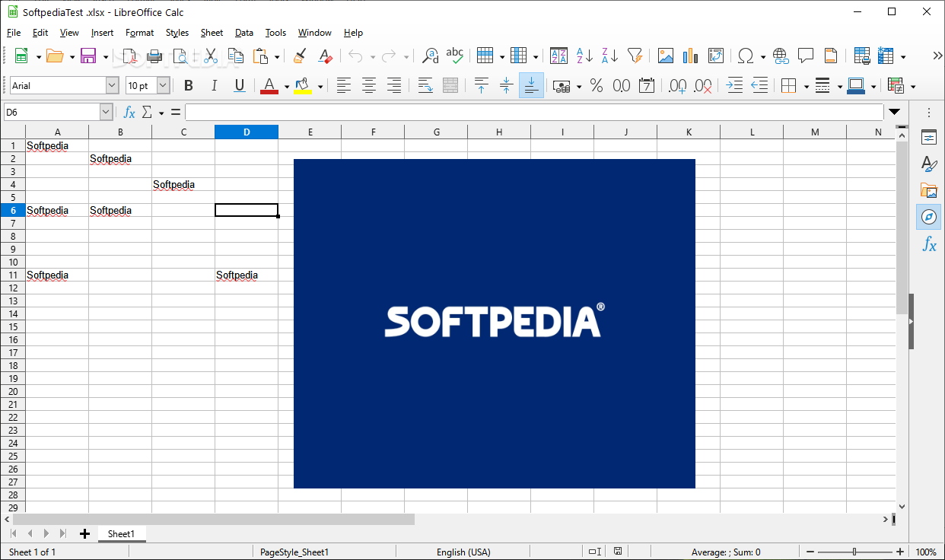The height and width of the screenshot is (560, 945).
Task: Open the Insert menu
Action: [102, 33]
